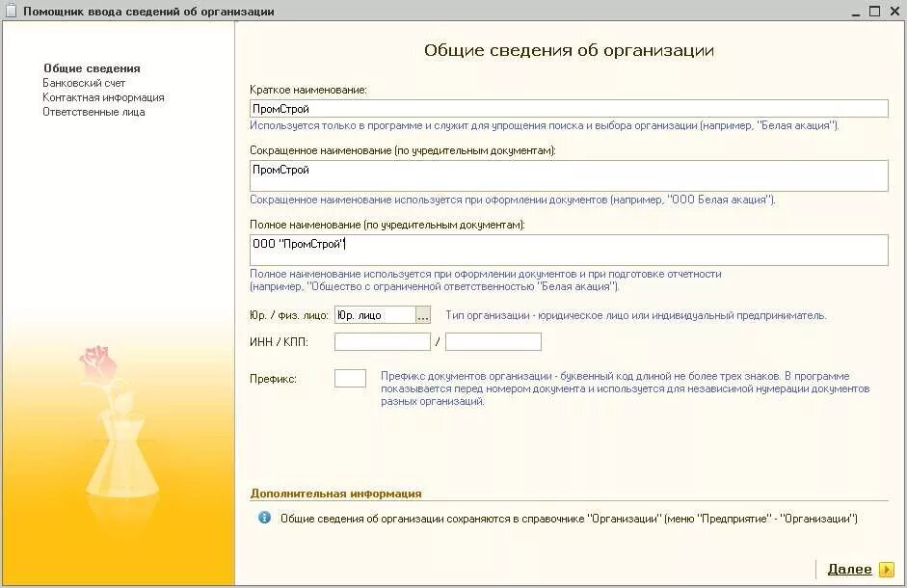Screen dimensions: 907x588
Task: Click the Префикс input field
Action: (350, 379)
